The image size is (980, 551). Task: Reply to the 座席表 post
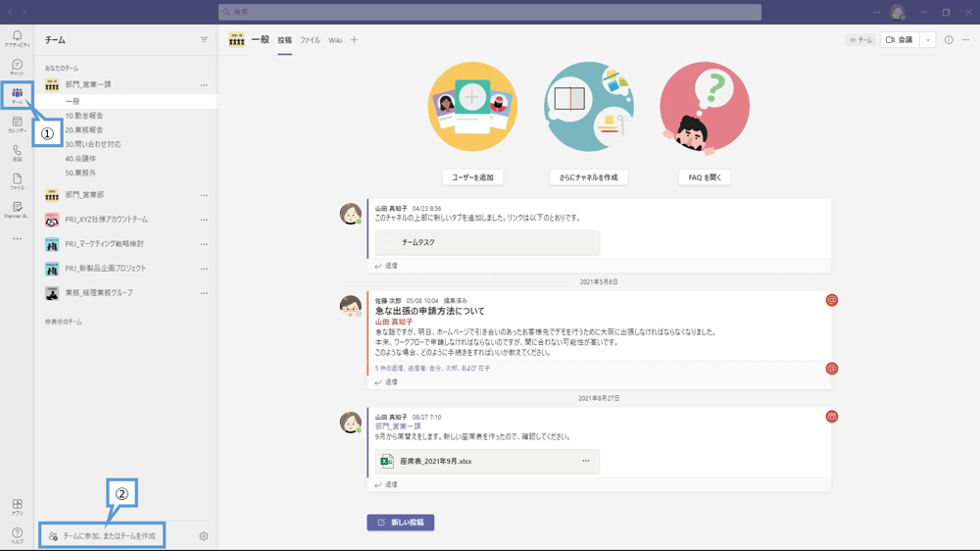[x=386, y=484]
